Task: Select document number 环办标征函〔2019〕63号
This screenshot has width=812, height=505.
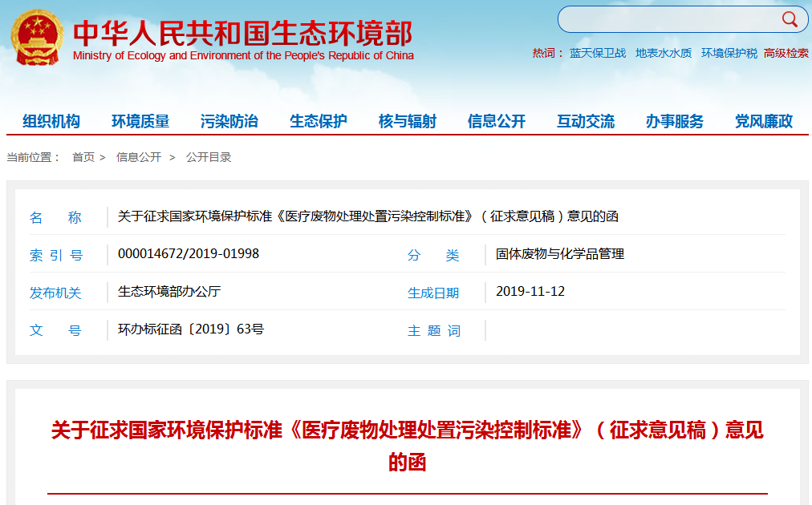Action: [x=191, y=329]
